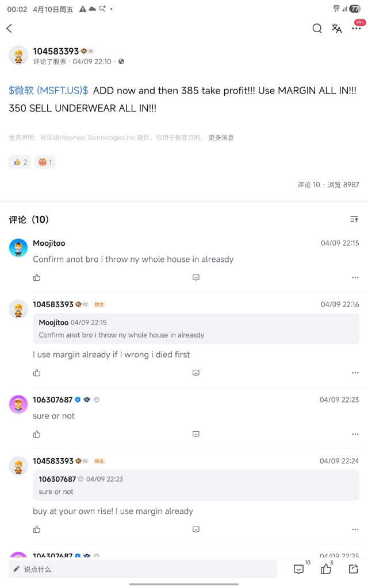Open comments icon in bottom bar

pos(298,569)
